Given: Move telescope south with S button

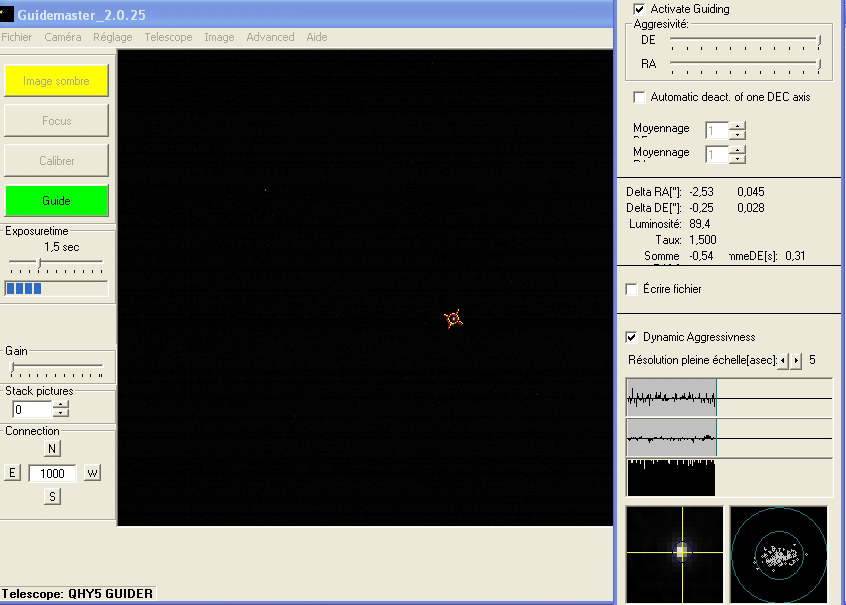Looking at the screenshot, I should (52, 497).
